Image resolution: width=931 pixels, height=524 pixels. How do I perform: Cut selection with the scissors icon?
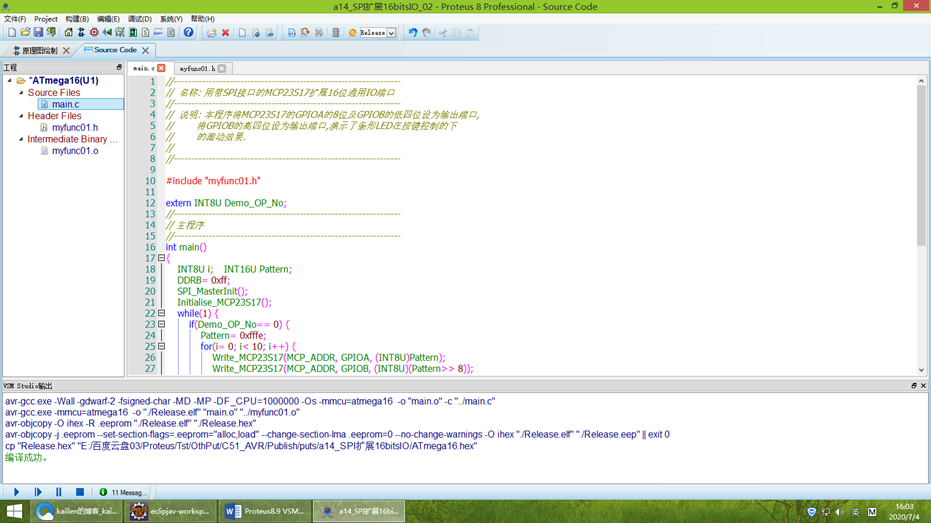[x=443, y=33]
